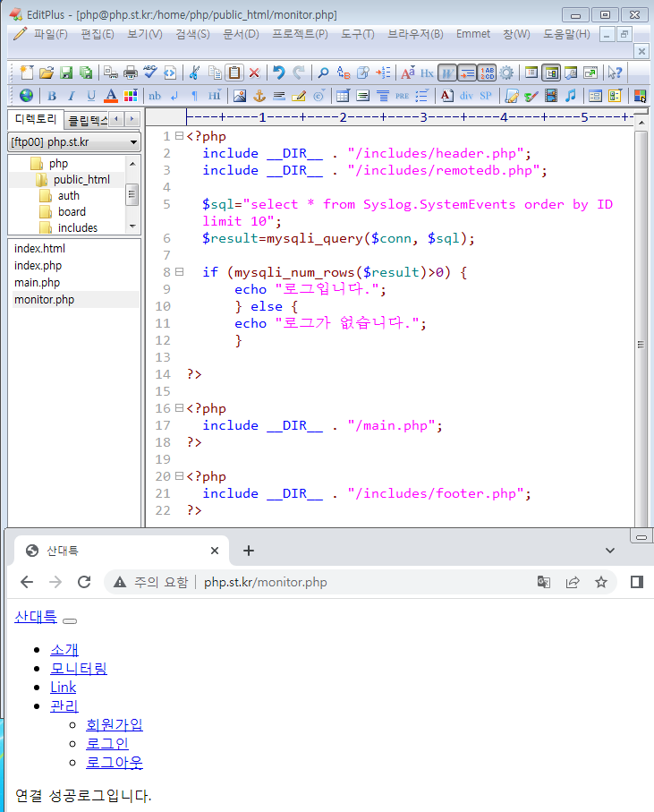Click the Paste clipboard icon
Screen dimensions: 654x812
point(234,73)
